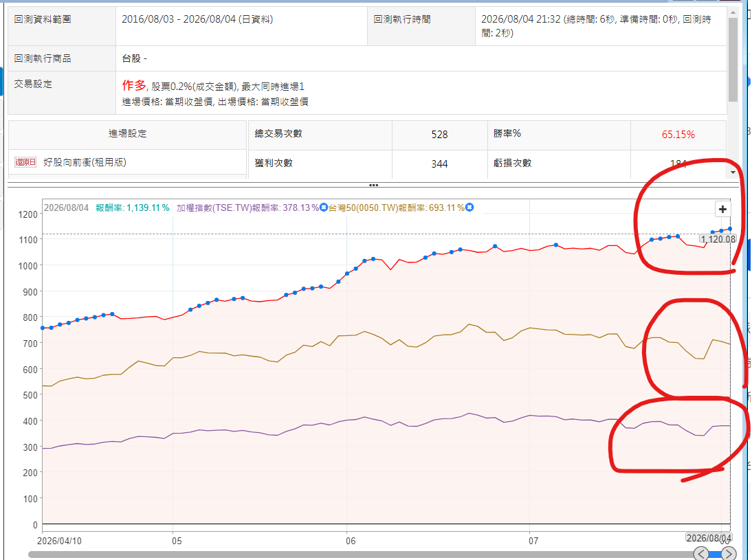Screen dimensions: 752x560
Task: Click the chart timeline right arrow button
Action: pos(729,554)
